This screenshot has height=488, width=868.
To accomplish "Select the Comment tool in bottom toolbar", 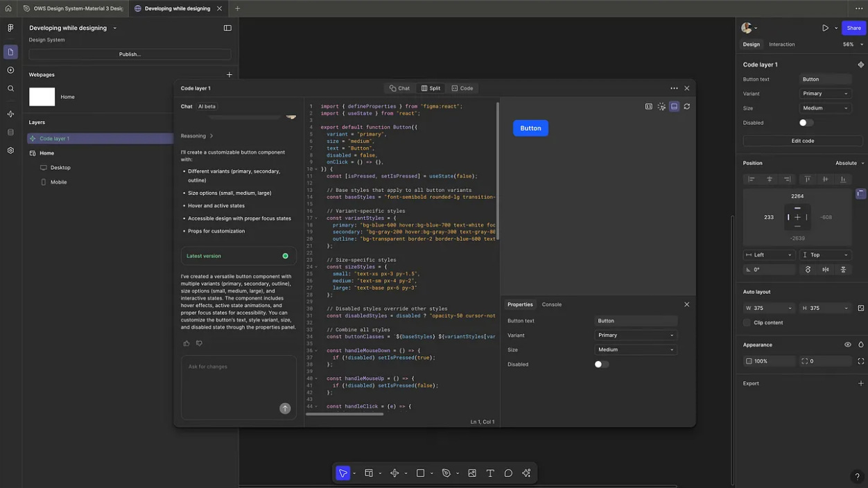I will coord(508,473).
